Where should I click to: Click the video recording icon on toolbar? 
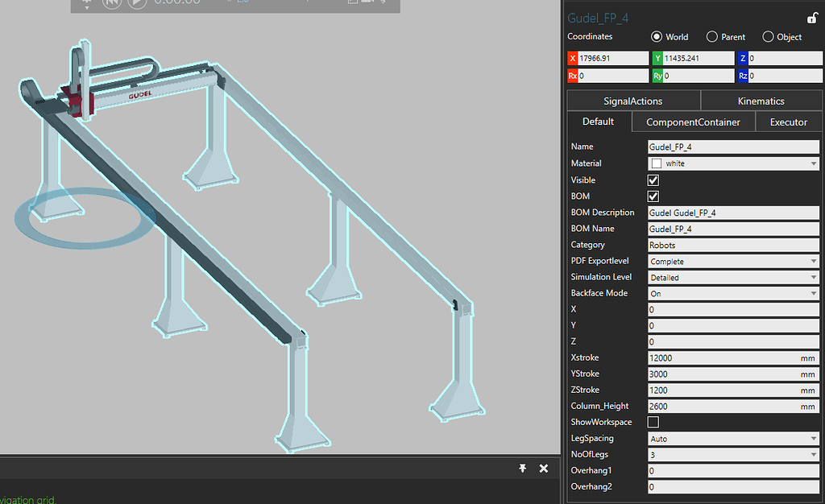[x=366, y=2]
